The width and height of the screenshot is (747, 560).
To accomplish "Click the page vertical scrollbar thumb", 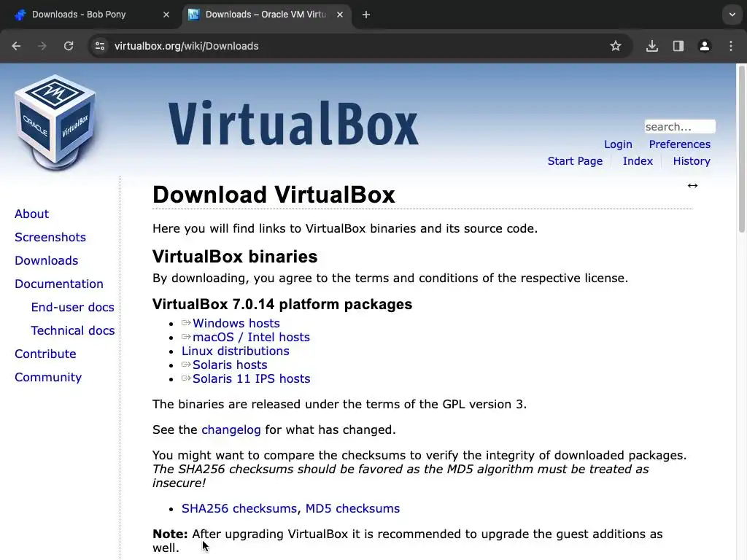I will (x=742, y=149).
